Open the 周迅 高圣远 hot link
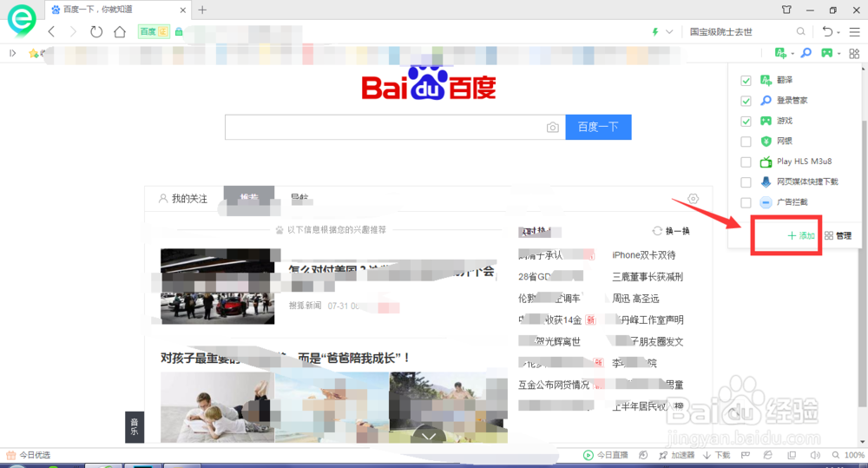Screen dimensions: 868x468 635,299
